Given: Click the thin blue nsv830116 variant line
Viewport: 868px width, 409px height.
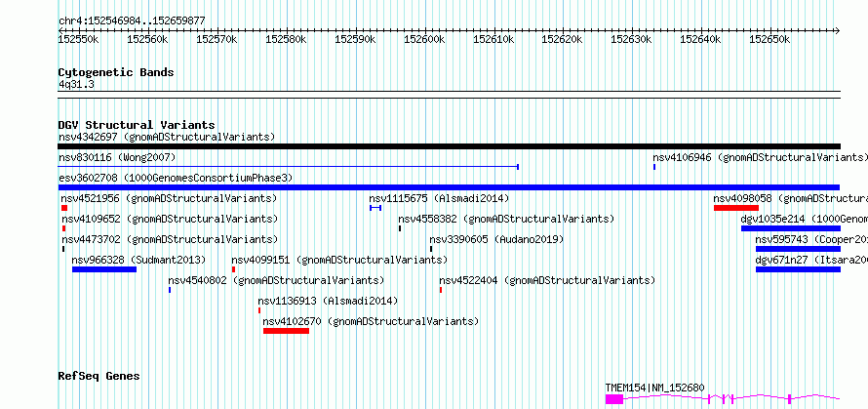Looking at the screenshot, I should pyautogui.click(x=289, y=166).
